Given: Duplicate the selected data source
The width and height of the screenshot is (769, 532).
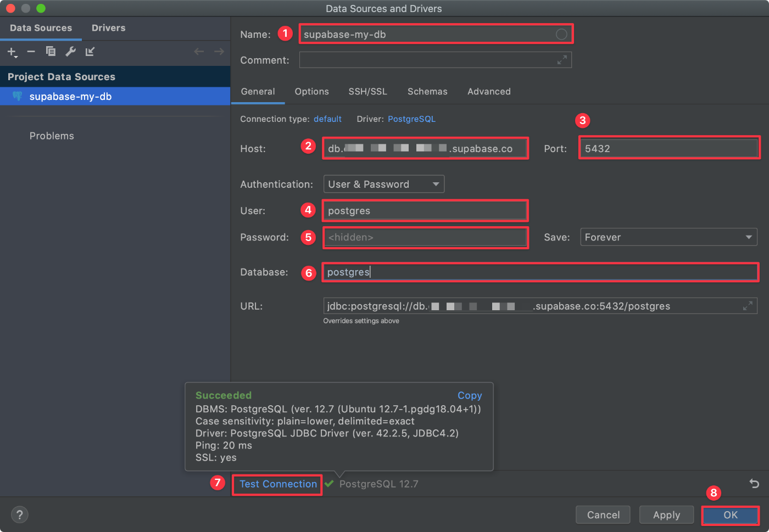Looking at the screenshot, I should (51, 51).
